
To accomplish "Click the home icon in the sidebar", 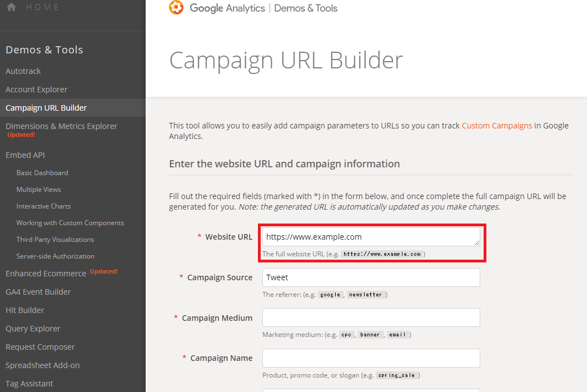I will [x=12, y=7].
